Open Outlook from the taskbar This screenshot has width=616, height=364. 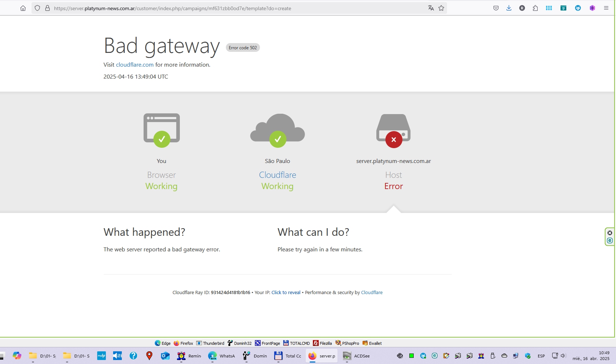pyautogui.click(x=165, y=356)
